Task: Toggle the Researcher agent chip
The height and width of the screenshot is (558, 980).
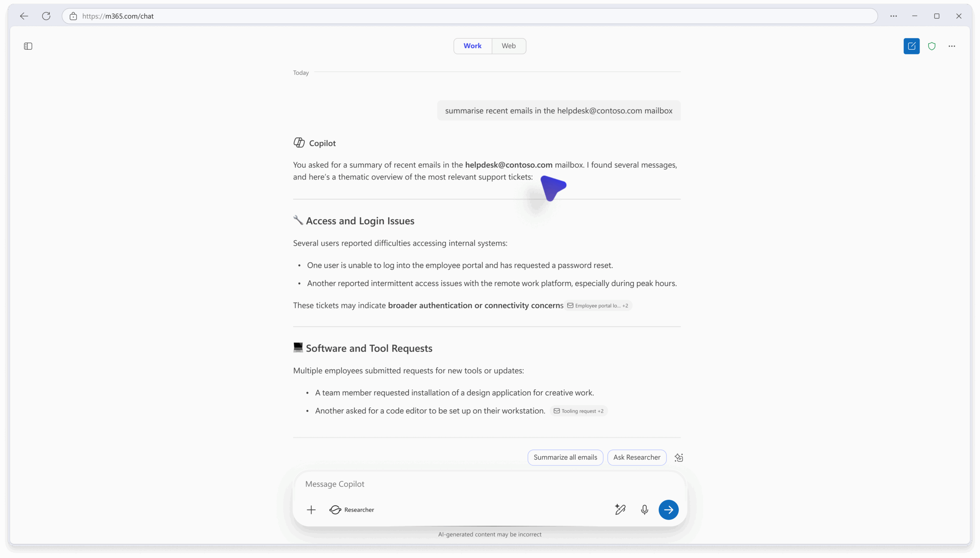Action: (351, 509)
